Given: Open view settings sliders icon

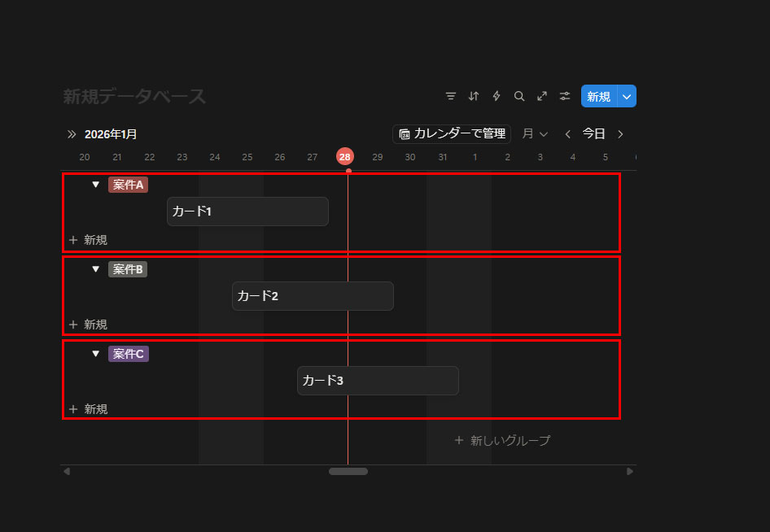Looking at the screenshot, I should pos(565,96).
